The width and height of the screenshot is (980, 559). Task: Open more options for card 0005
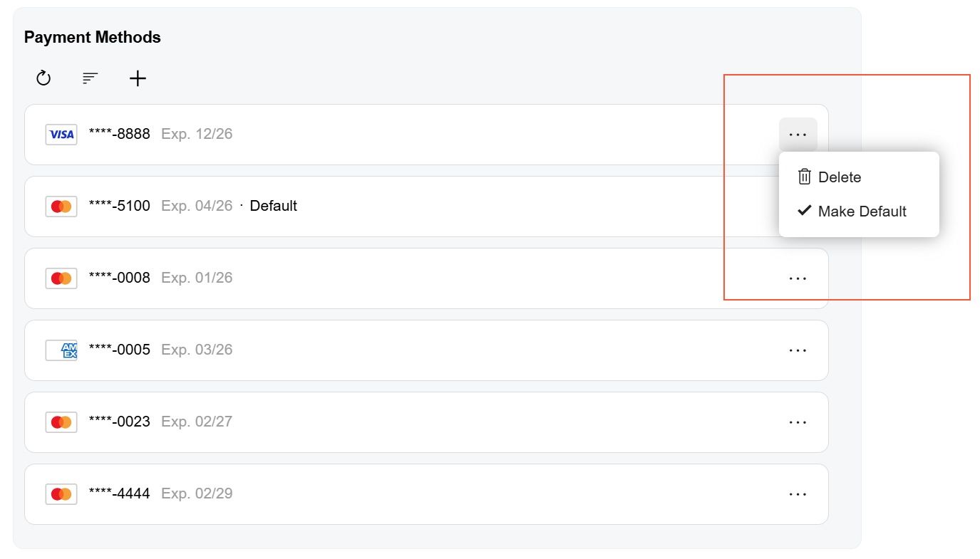[x=798, y=350]
